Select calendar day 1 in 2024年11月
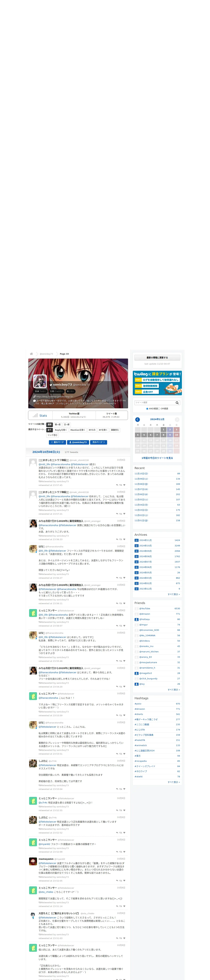The height and width of the screenshot is (980, 210). pyautogui.click(x=164, y=430)
